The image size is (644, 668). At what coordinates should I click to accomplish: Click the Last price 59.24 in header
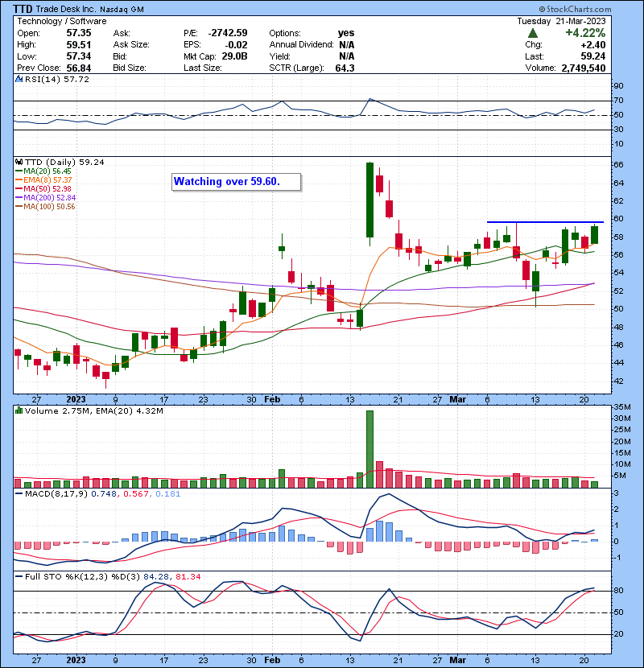click(x=592, y=56)
